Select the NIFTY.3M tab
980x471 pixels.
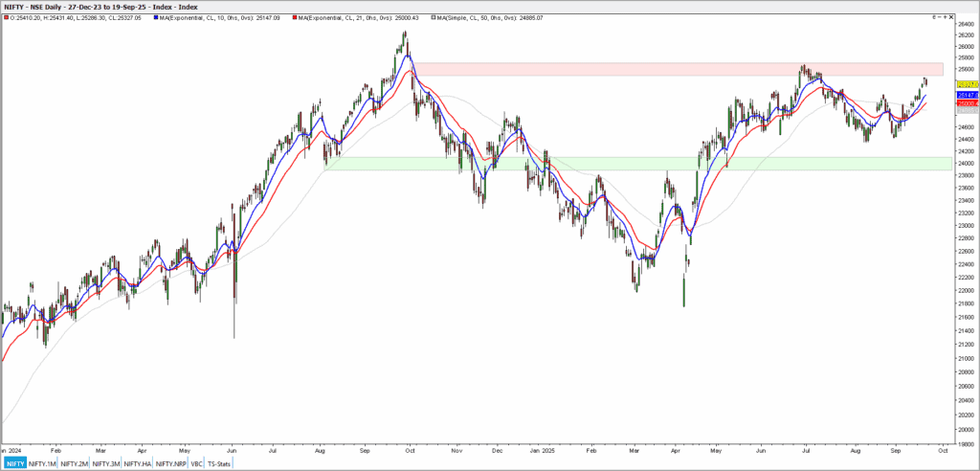coord(105,463)
